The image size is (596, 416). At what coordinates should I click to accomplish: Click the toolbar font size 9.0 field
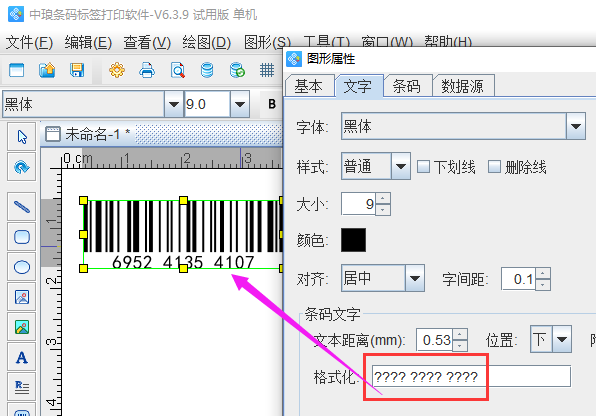[x=207, y=104]
